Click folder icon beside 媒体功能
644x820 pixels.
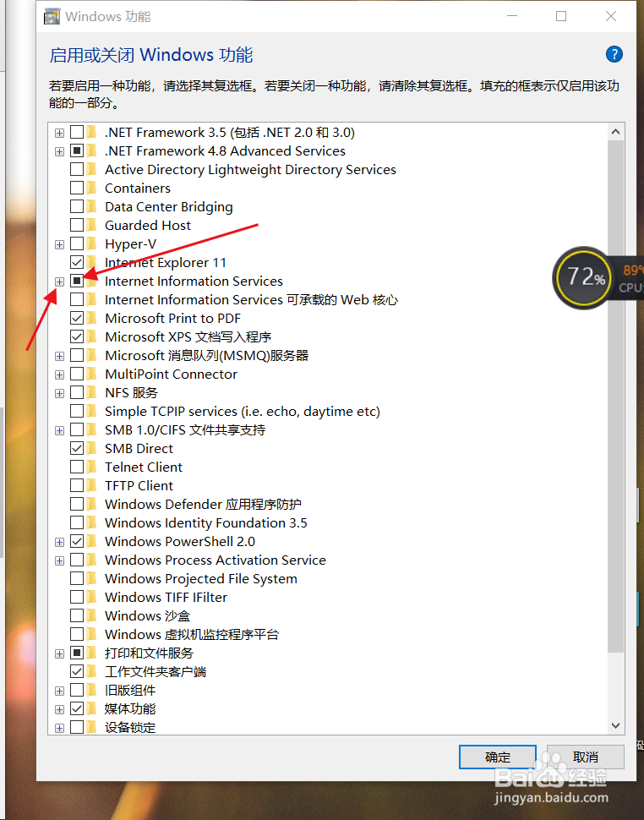tap(92, 708)
